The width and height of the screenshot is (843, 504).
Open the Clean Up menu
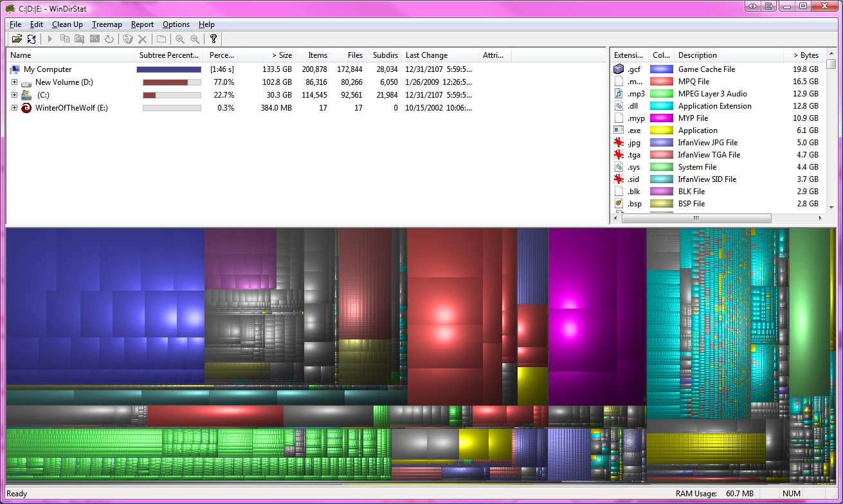tap(67, 24)
